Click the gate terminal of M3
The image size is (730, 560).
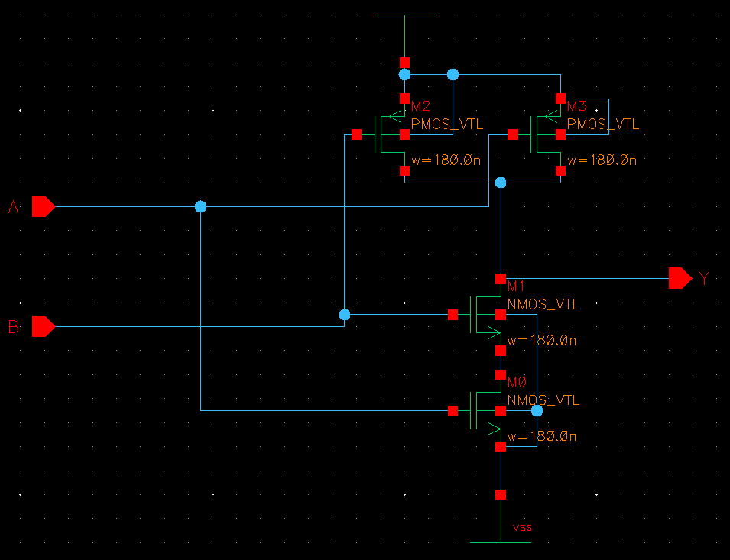pyautogui.click(x=513, y=134)
